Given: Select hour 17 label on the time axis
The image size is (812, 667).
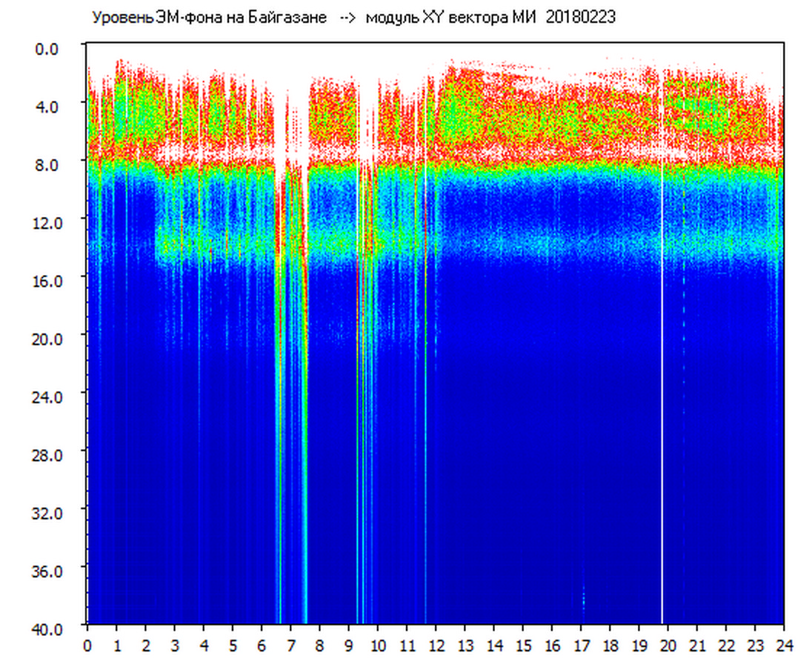Looking at the screenshot, I should coord(581,645).
